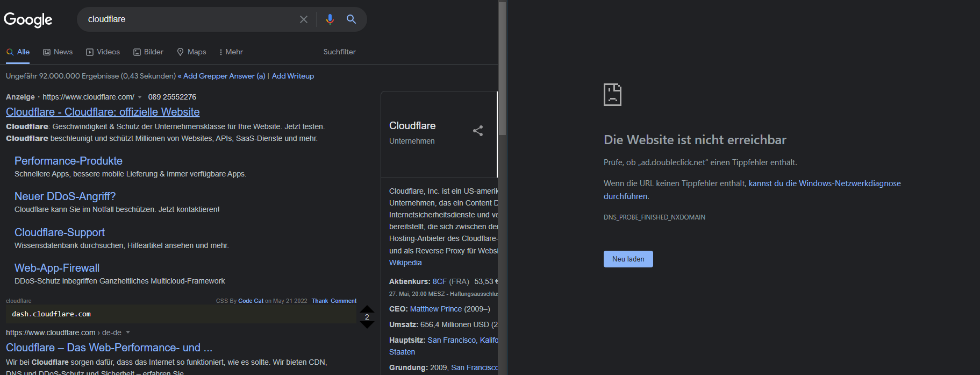This screenshot has height=375, width=980.
Task: Open Cloudflare – Das Web-Performance result
Action: [x=109, y=348]
